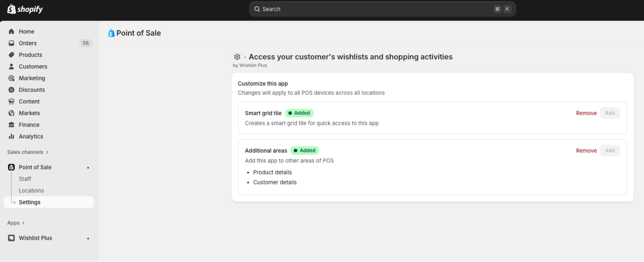Click the Home icon in sidebar
Image resolution: width=644 pixels, height=262 pixels.
[x=11, y=31]
